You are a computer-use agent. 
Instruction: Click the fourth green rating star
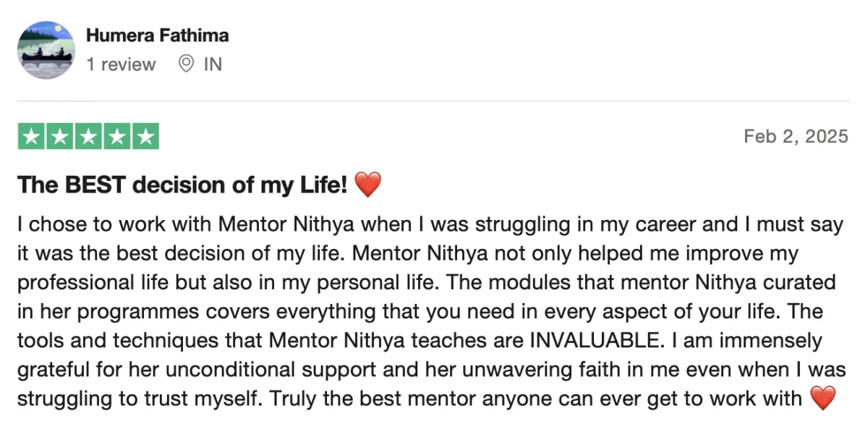pos(117,137)
